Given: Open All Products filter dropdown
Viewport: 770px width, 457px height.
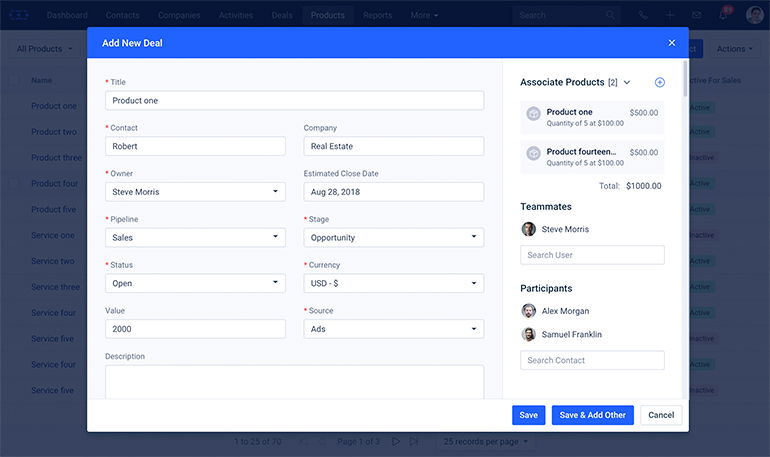Looking at the screenshot, I should (45, 49).
